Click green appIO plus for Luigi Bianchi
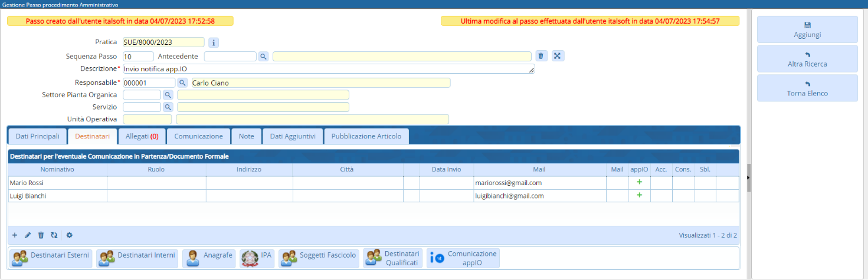This screenshot has width=868, height=280. click(x=639, y=196)
